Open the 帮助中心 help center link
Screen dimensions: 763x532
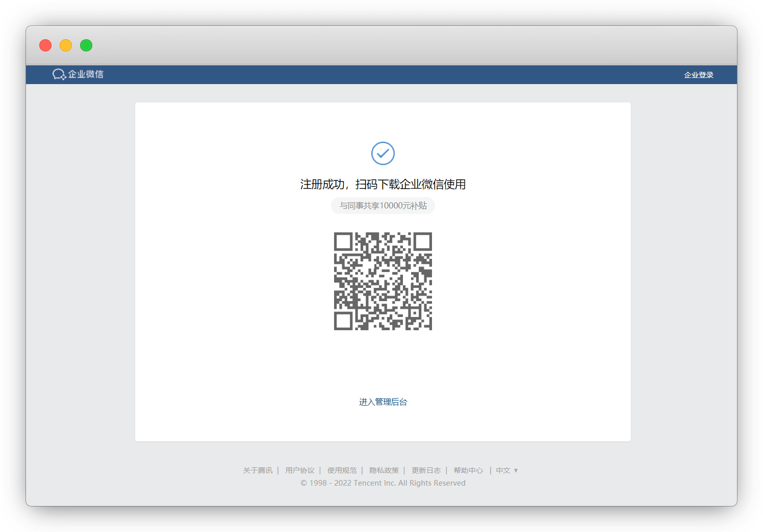(x=468, y=470)
